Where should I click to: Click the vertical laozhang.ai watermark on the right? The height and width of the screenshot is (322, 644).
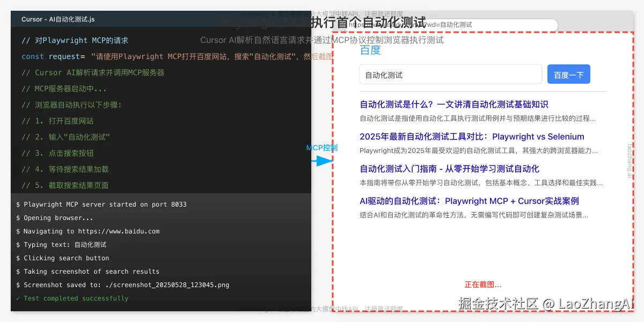point(630,161)
